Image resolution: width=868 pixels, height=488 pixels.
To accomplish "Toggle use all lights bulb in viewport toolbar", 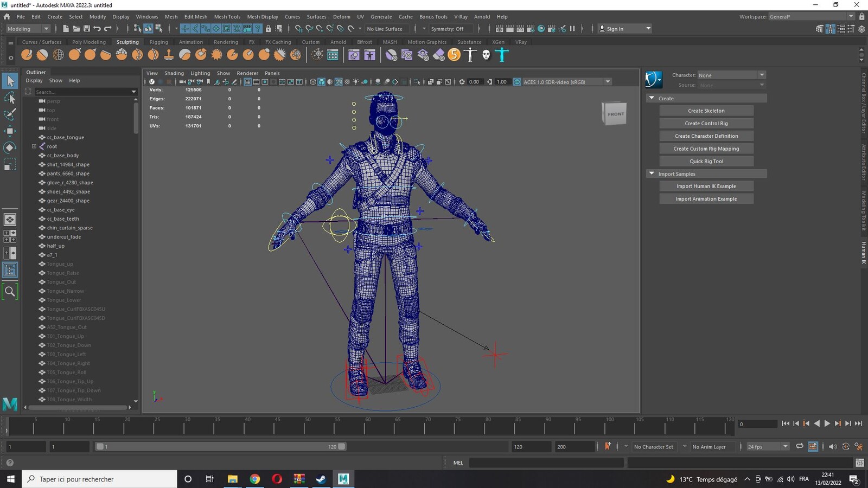I will pos(356,82).
